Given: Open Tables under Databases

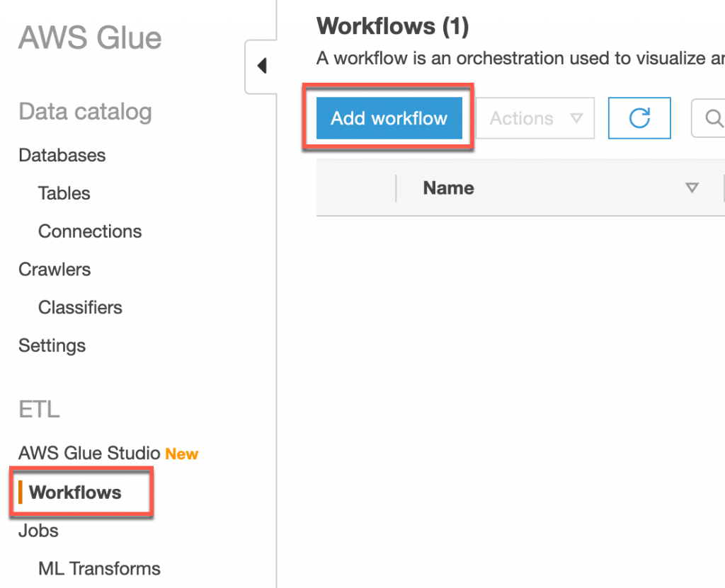Looking at the screenshot, I should click(x=64, y=193).
